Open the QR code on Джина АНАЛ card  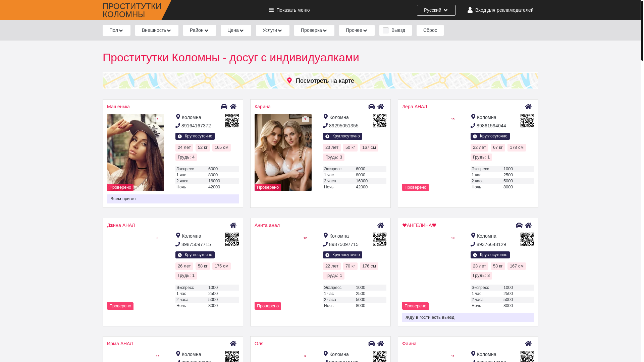[232, 239]
